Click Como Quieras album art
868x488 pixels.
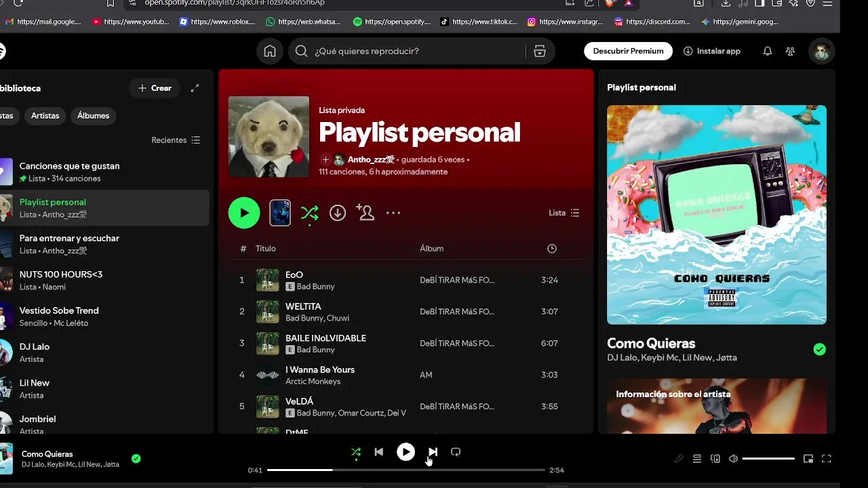717,214
